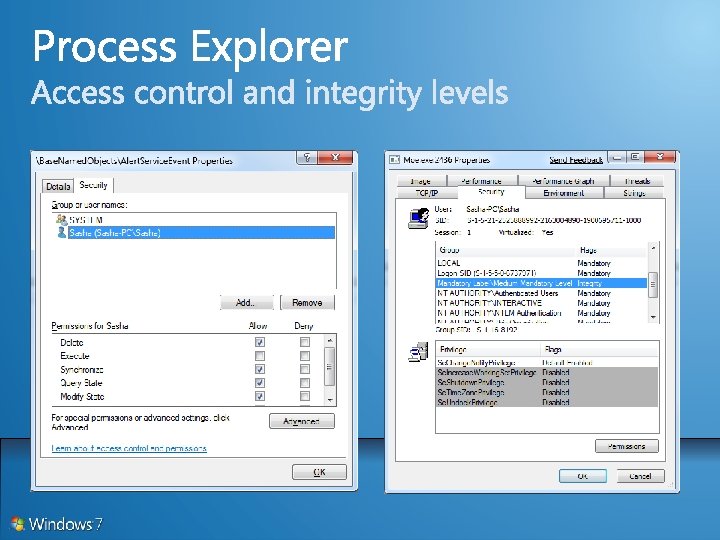Click the Group column header
This screenshot has height=540, width=720.
pyautogui.click(x=506, y=250)
